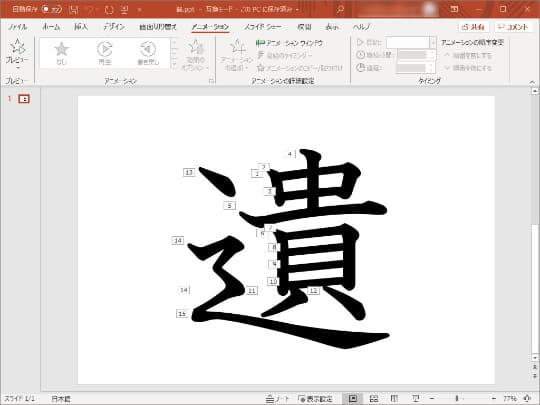Click the zoom slider handle
The height and width of the screenshot is (405, 540).
point(457,399)
